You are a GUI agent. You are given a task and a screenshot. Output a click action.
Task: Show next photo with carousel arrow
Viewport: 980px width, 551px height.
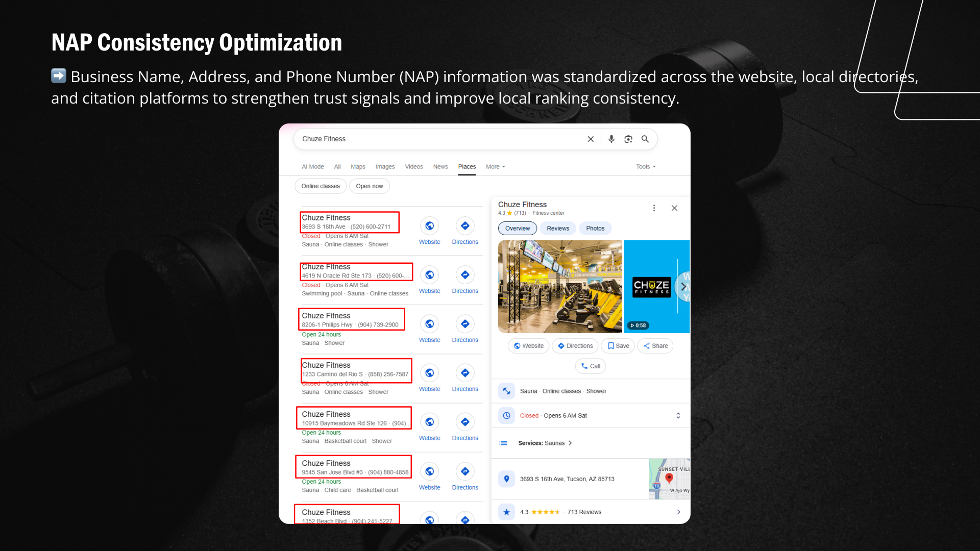coord(683,287)
